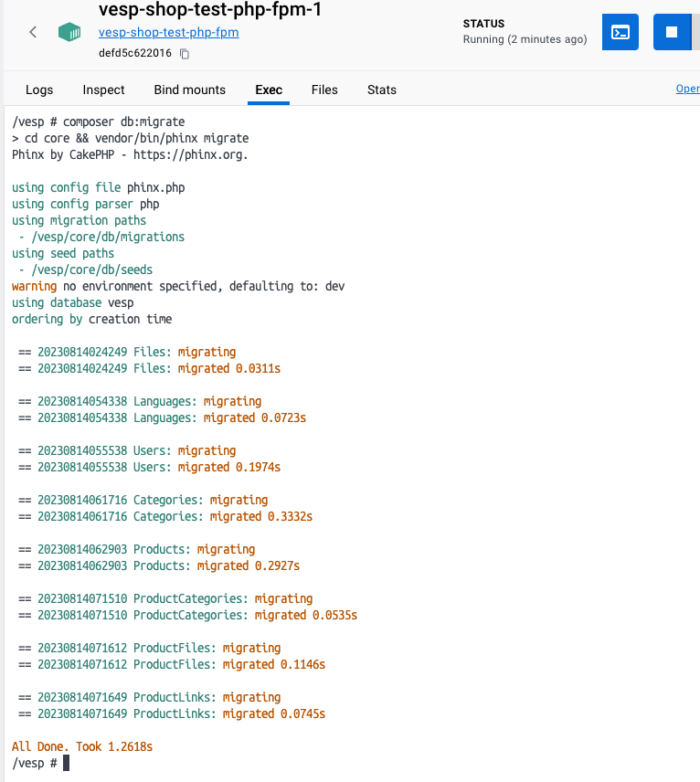Click the 'All Done. Took 1.2618s' line
This screenshot has width=700, height=782.
pyautogui.click(x=82, y=746)
